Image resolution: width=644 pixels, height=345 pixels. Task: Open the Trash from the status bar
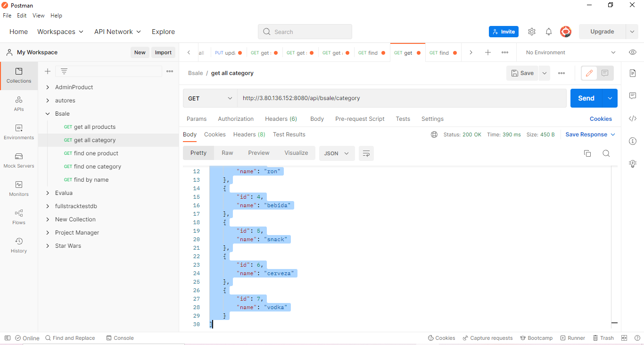603,338
